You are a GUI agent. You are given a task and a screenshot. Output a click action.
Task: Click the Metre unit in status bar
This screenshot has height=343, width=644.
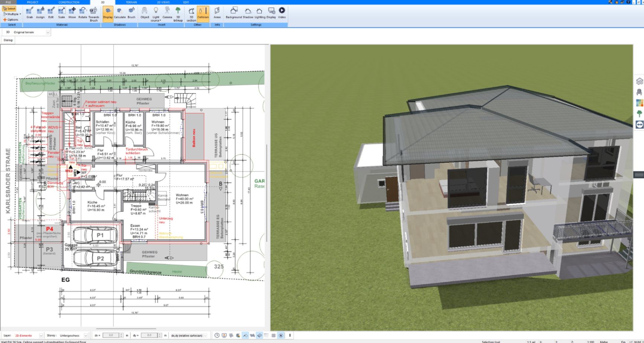[x=603, y=342]
